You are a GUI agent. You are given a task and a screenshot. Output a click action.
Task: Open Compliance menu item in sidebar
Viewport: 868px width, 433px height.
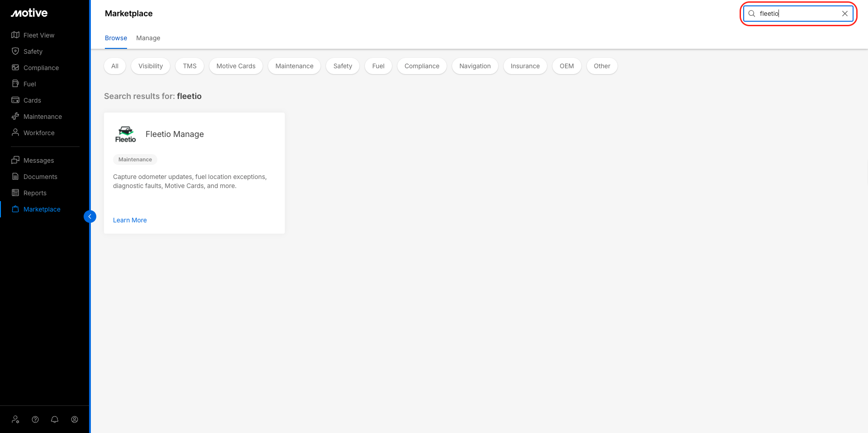(x=41, y=68)
